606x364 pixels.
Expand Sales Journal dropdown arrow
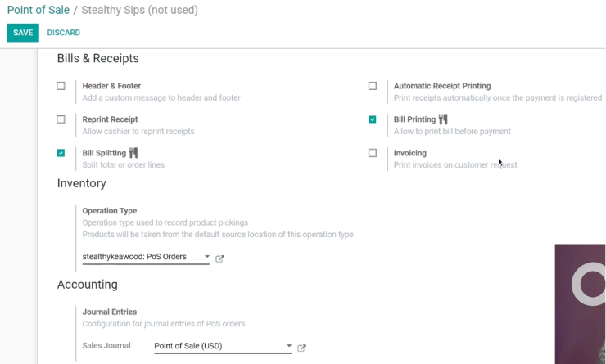289,346
